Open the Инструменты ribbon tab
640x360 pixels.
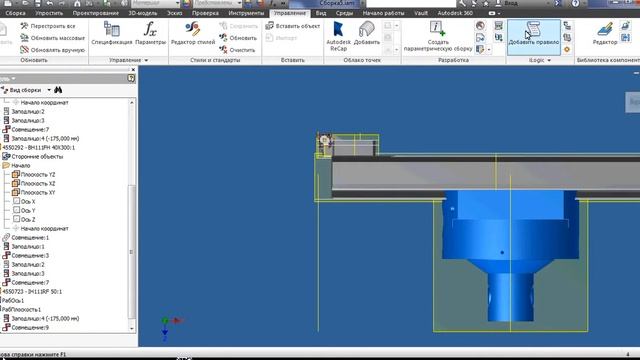(x=246, y=13)
